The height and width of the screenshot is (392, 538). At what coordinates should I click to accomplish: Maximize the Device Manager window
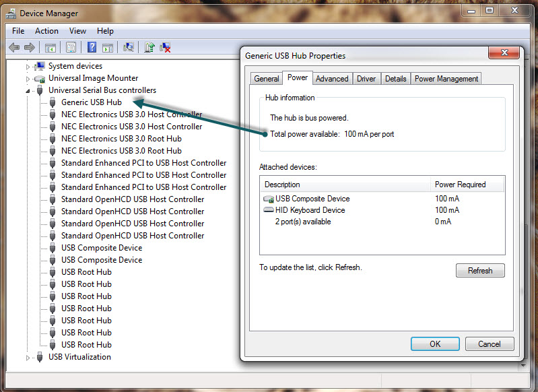point(490,11)
